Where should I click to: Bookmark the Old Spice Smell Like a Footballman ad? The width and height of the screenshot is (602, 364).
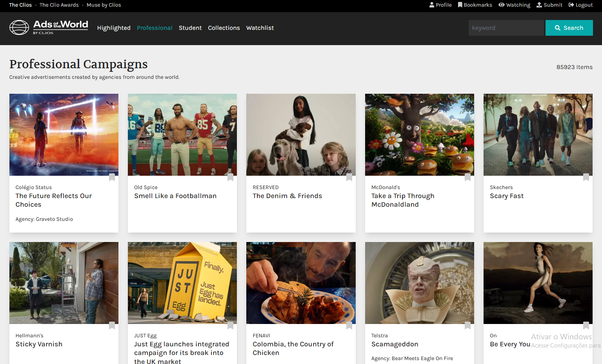231,177
